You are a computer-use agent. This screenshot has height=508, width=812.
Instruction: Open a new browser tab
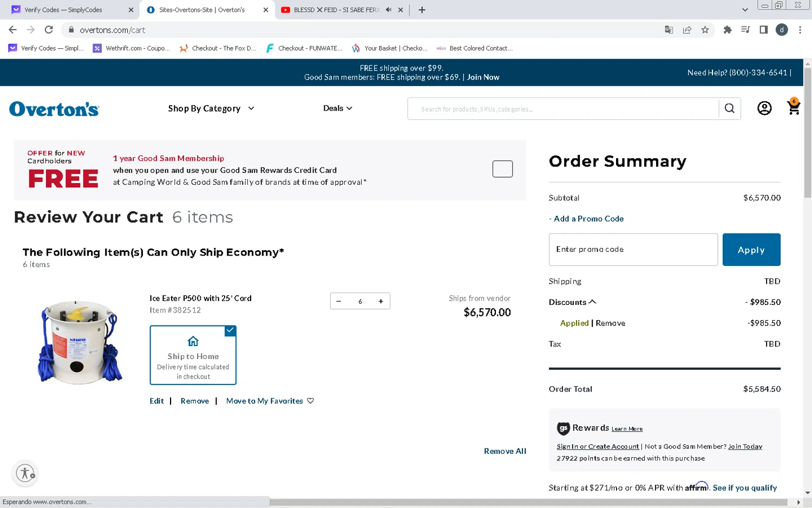(422, 10)
